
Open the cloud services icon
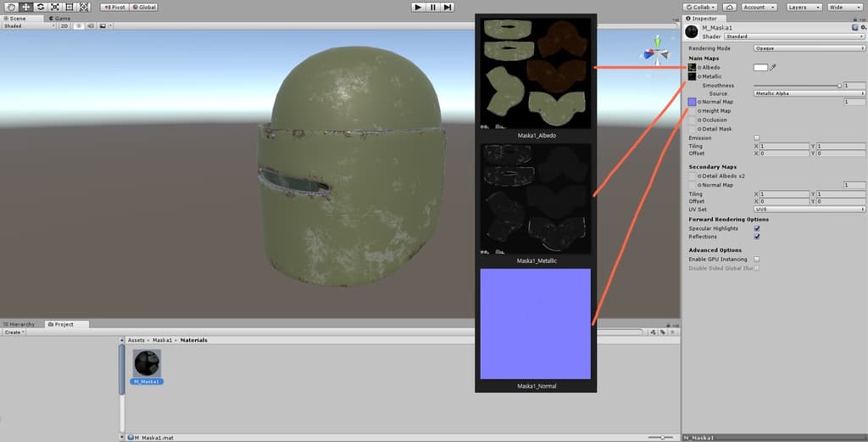pos(730,7)
